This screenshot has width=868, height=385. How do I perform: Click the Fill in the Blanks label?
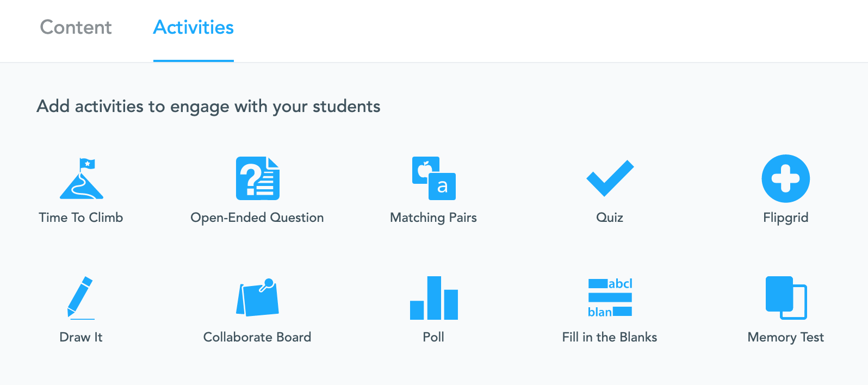[x=610, y=337]
